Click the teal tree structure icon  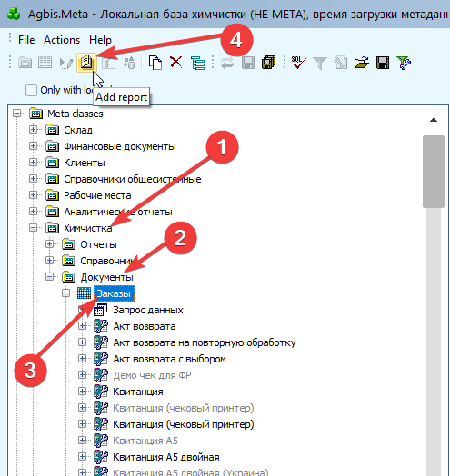point(197,64)
